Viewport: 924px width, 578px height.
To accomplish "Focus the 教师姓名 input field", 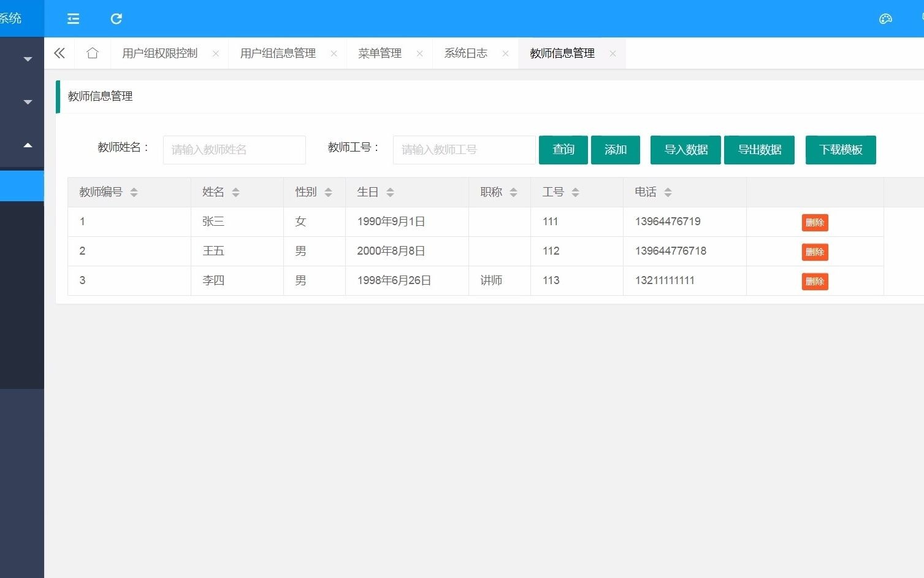I will pos(234,150).
